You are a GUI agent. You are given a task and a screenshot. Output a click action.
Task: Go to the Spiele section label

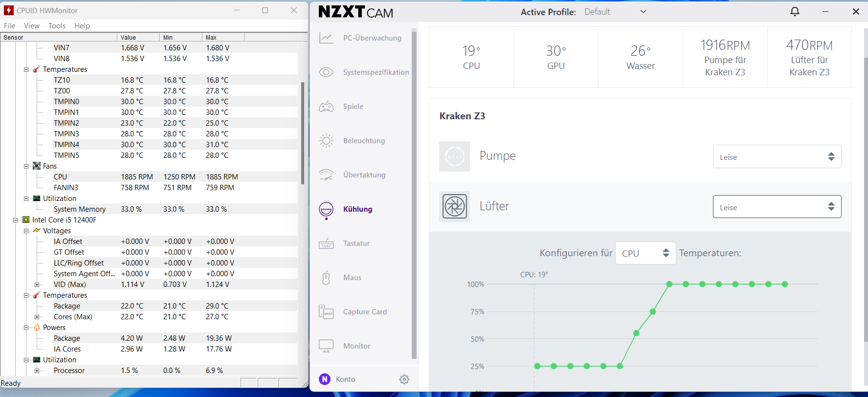(x=353, y=107)
